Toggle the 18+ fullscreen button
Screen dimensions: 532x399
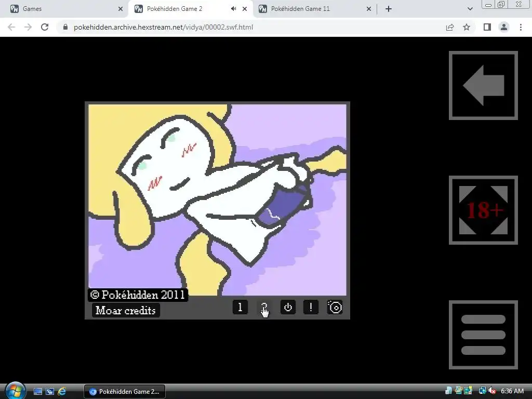[x=483, y=210]
